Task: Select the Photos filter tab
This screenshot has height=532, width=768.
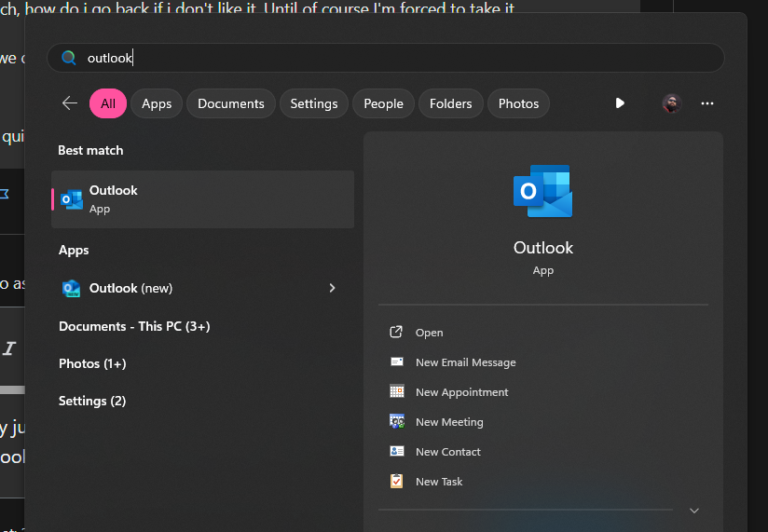Action: click(518, 103)
